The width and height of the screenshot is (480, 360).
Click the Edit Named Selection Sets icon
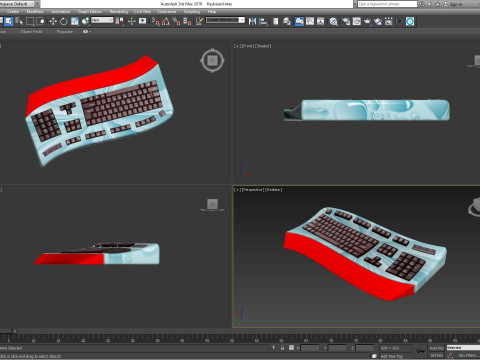click(x=199, y=21)
